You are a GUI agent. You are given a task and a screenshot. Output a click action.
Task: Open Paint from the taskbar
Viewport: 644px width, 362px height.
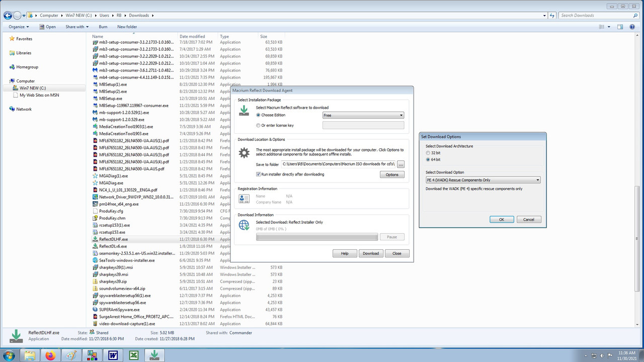coord(71,355)
